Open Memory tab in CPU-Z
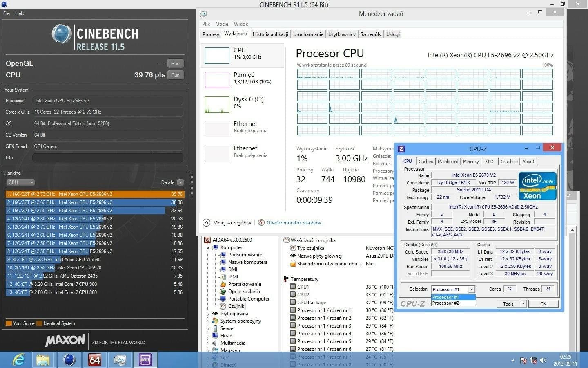 click(x=471, y=162)
